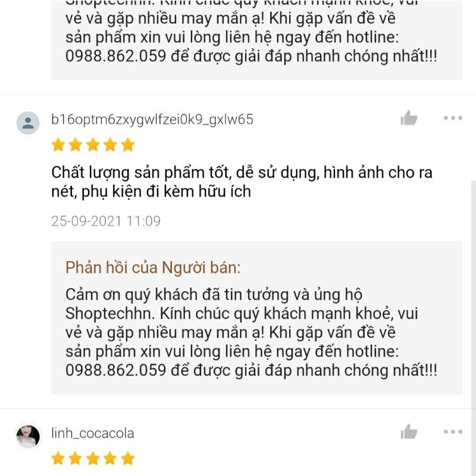Image resolution: width=476 pixels, height=476 pixels.
Task: Tap thumbs-up on linh_cocacola's review
Action: click(x=409, y=432)
